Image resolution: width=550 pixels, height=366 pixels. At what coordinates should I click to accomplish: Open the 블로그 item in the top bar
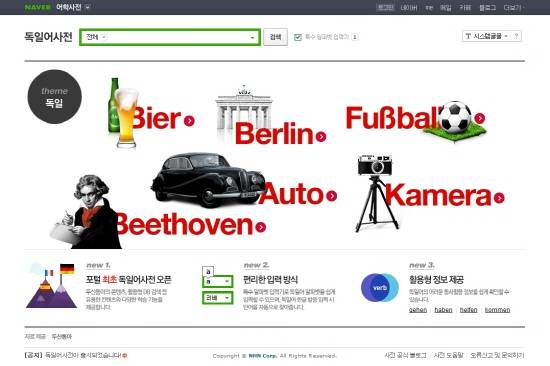click(x=488, y=7)
